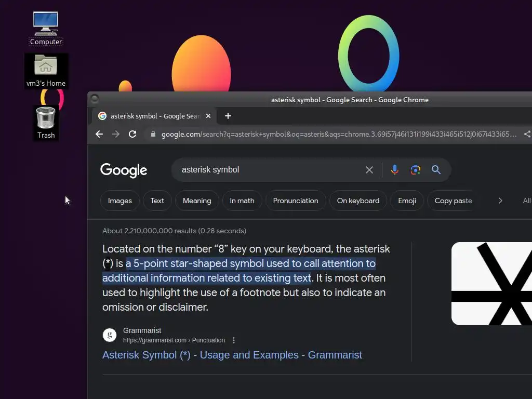Clear the search box with X icon
Image resolution: width=532 pixels, height=399 pixels.
(x=369, y=170)
